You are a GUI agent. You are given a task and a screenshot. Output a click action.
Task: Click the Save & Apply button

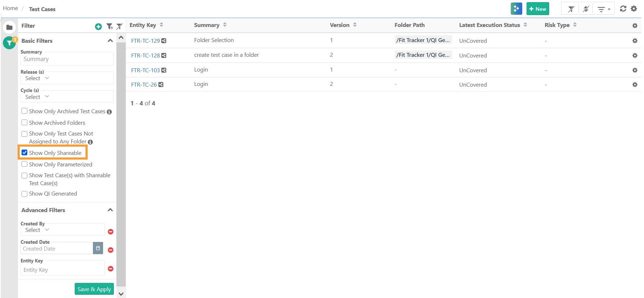(94, 289)
